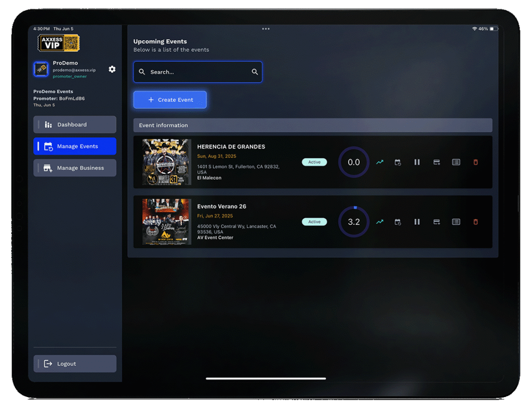The image size is (532, 407).
Task: Open analytics trend icon for Evento Verano 26
Action: (x=380, y=222)
